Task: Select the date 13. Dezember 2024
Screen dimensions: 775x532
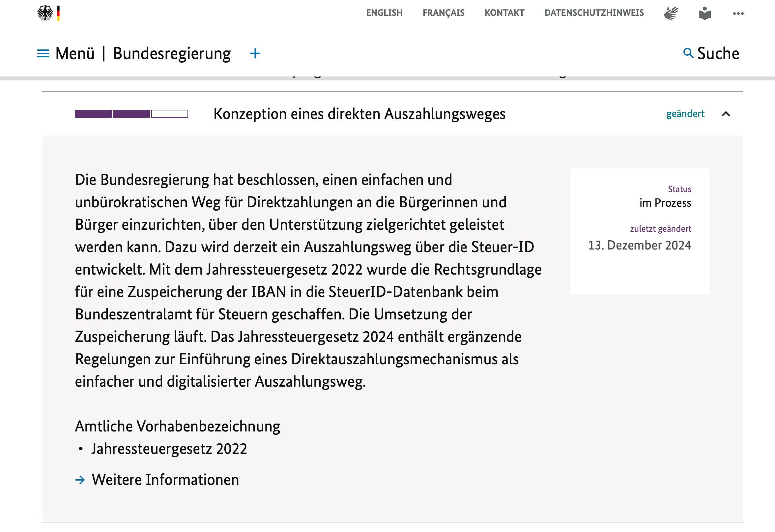Action: [x=639, y=246]
